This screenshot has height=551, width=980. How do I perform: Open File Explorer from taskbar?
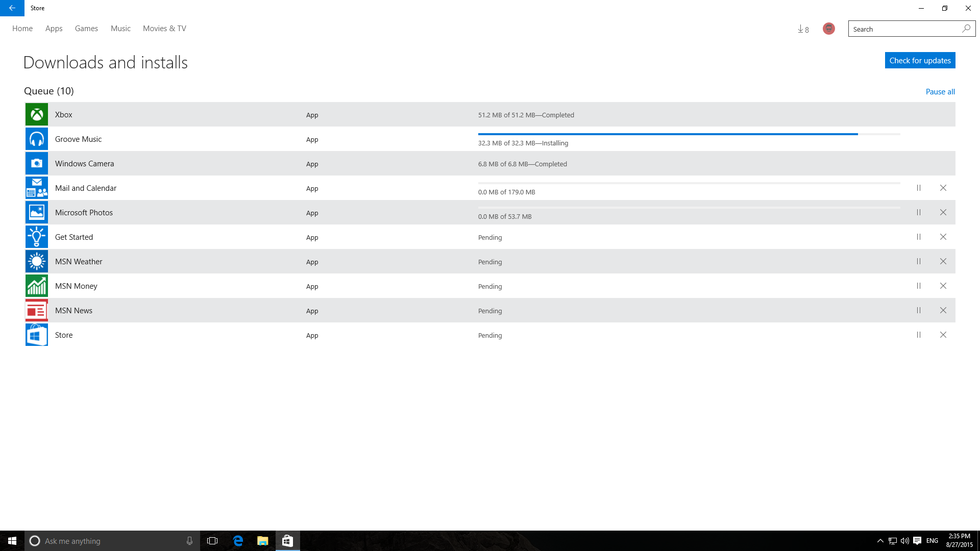pos(262,541)
